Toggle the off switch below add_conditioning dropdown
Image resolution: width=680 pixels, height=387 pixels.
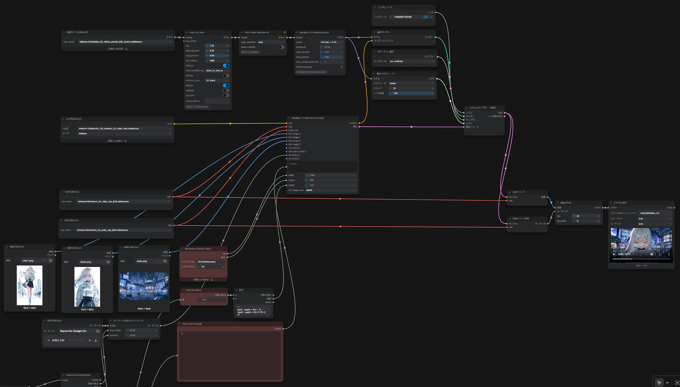coord(226,75)
